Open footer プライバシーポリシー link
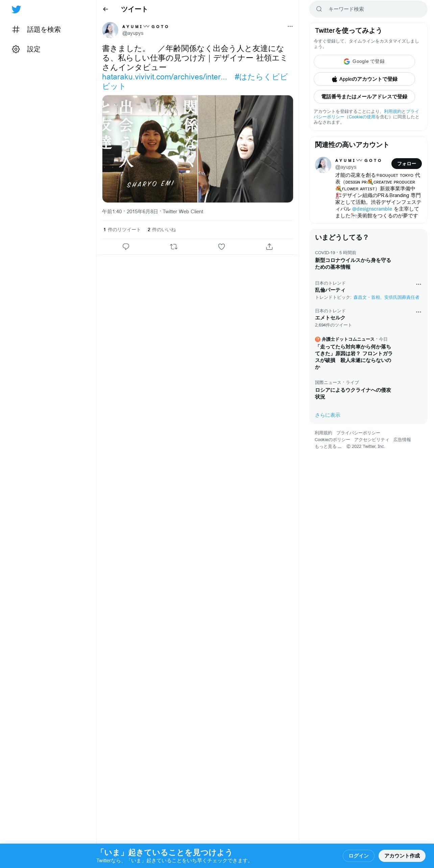The width and height of the screenshot is (434, 868). click(358, 433)
